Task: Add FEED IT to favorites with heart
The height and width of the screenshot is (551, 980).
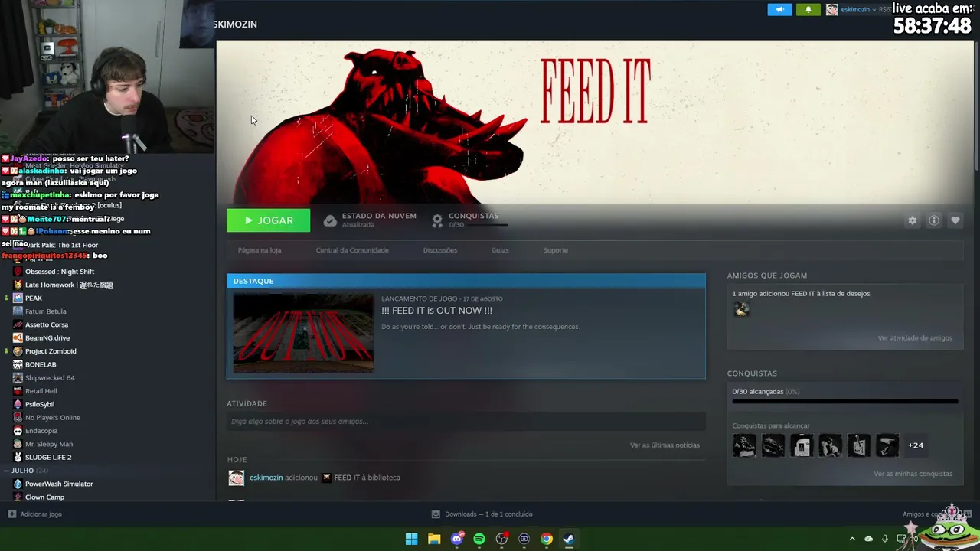Action: (955, 220)
